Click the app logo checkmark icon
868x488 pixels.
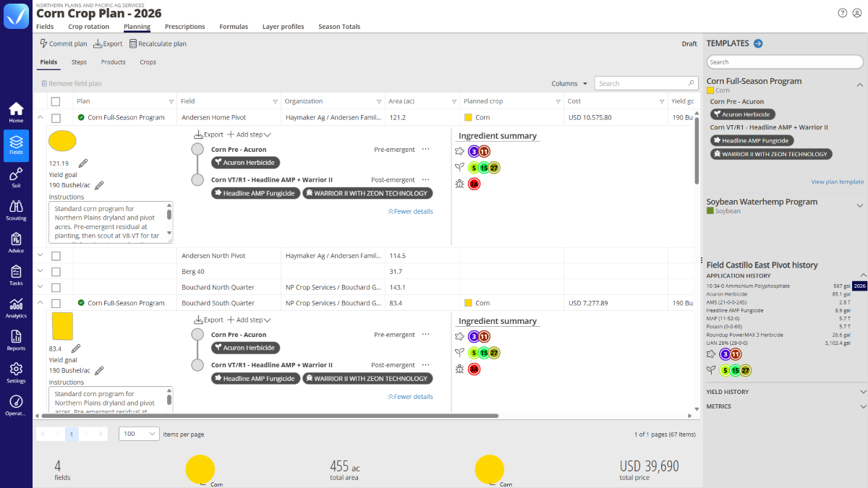pos(16,16)
